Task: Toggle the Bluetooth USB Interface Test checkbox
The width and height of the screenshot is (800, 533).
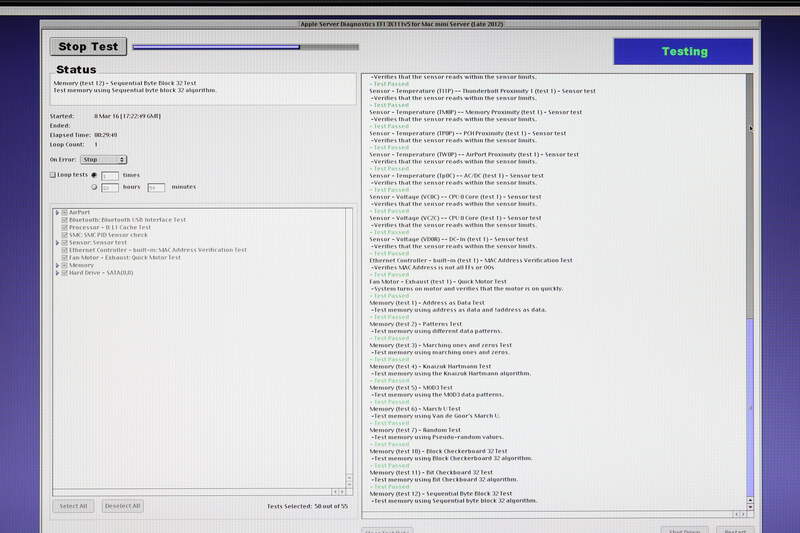Action: (x=65, y=220)
